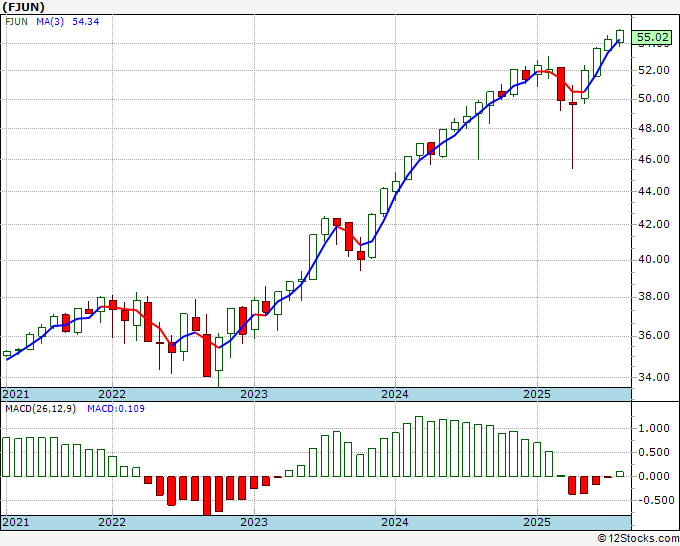Click the 38.00 price axis label
680x546 pixels.
[x=654, y=297]
